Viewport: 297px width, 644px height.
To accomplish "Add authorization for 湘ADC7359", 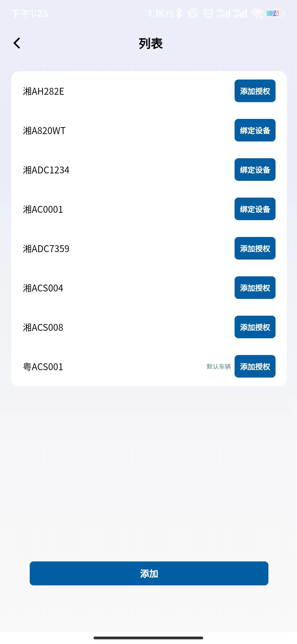I will pyautogui.click(x=255, y=248).
